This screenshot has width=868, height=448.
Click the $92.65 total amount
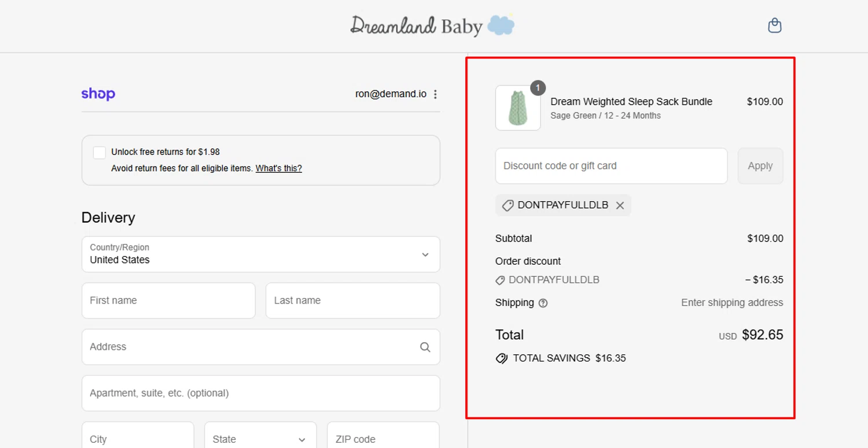tap(763, 335)
